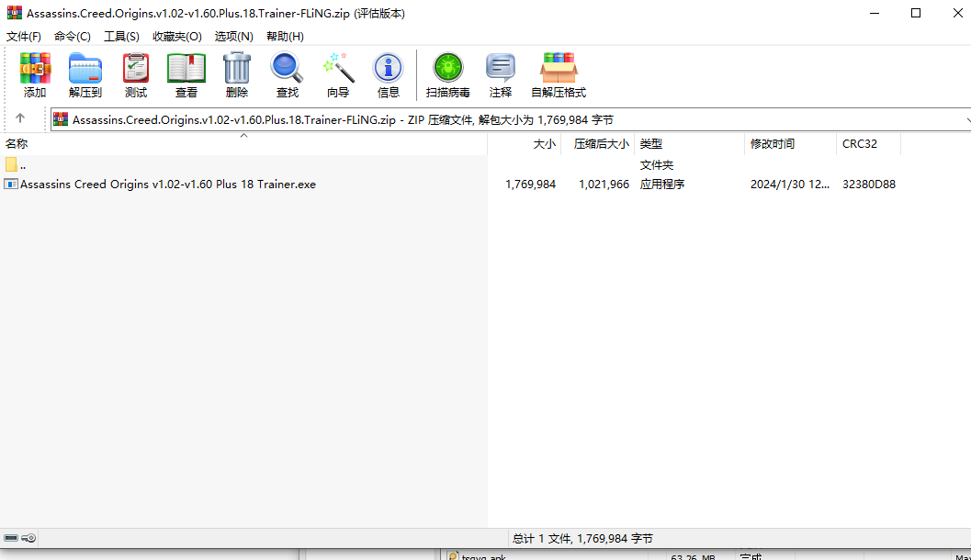
Task: Go up one folder level arrow
Action: (20, 118)
